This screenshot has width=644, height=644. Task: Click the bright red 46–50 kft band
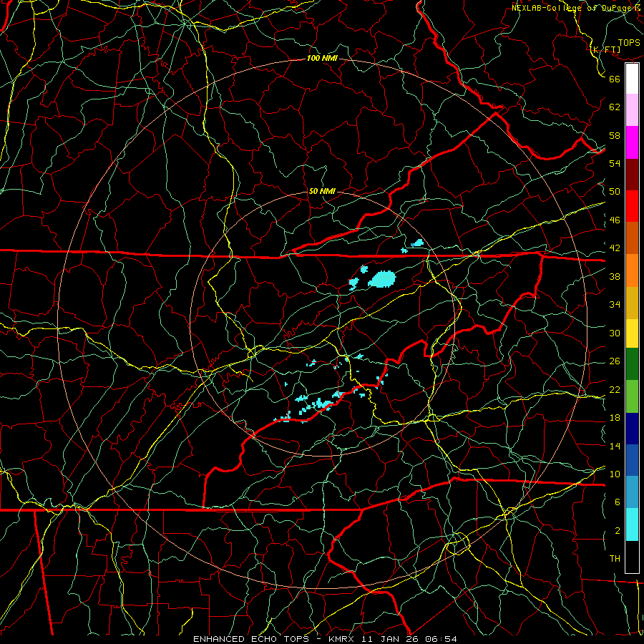[x=632, y=206]
